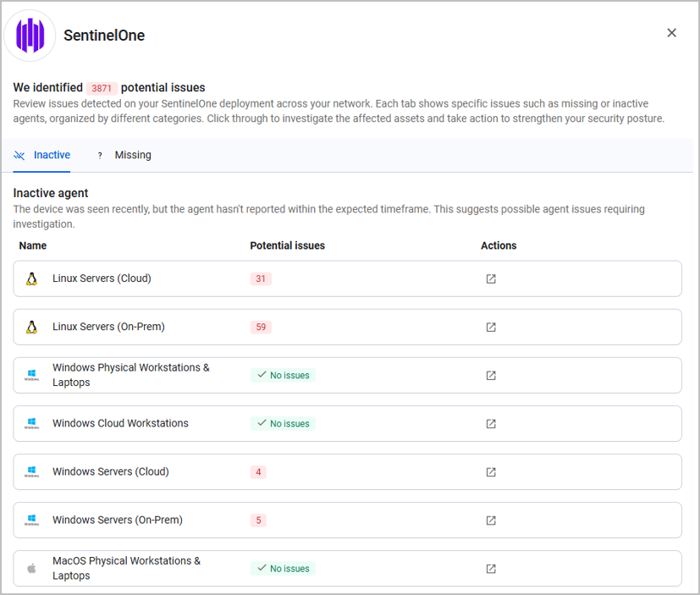Open external link for Windows Servers (Cloud)

[x=491, y=471]
